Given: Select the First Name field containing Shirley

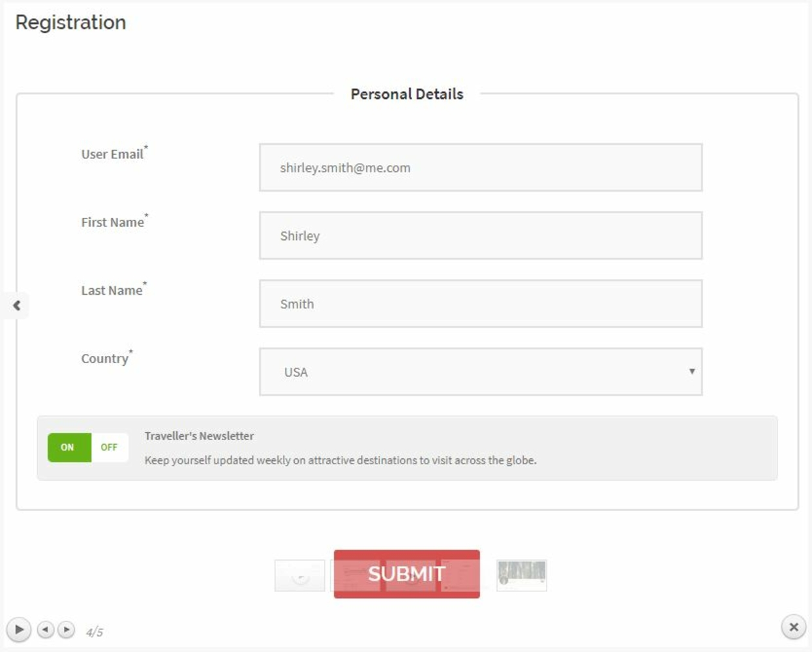Looking at the screenshot, I should click(x=481, y=235).
